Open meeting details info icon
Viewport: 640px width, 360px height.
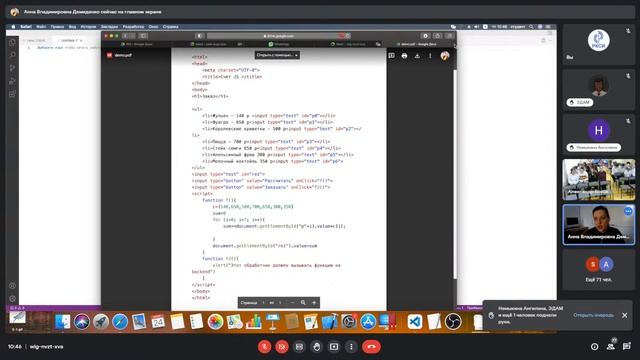pyautogui.click(x=594, y=347)
